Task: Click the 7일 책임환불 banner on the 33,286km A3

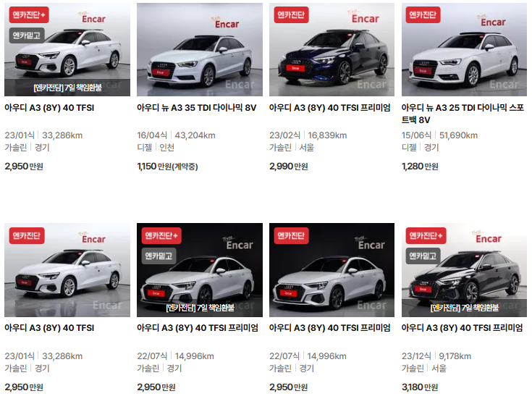Action: point(67,88)
